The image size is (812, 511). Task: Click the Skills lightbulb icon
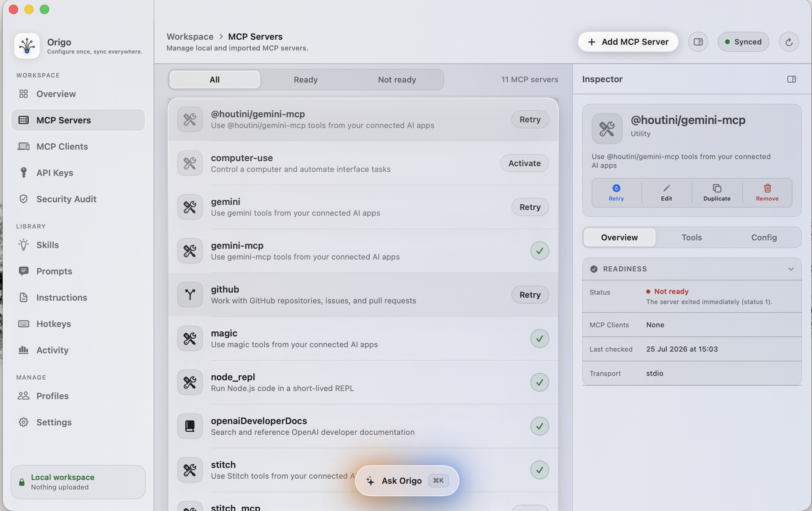[x=23, y=245]
